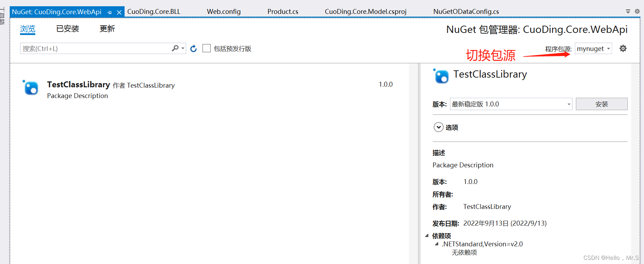Open the 版本 最新稳定版 1.0.0 dropdown

(511, 104)
